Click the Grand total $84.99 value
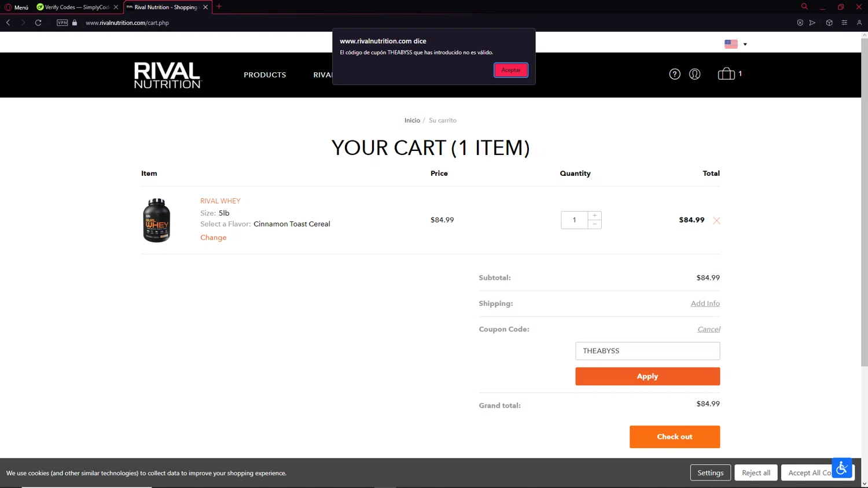 pyautogui.click(x=708, y=404)
